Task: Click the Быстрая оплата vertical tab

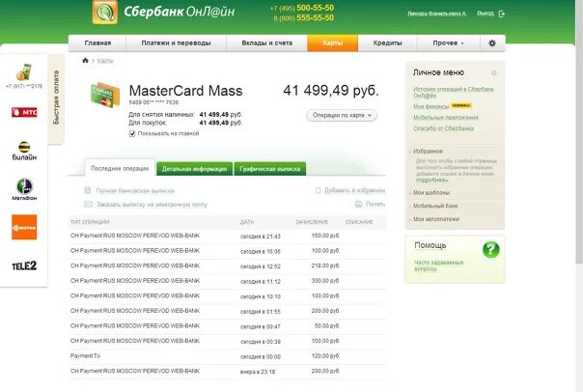Action: pos(56,98)
